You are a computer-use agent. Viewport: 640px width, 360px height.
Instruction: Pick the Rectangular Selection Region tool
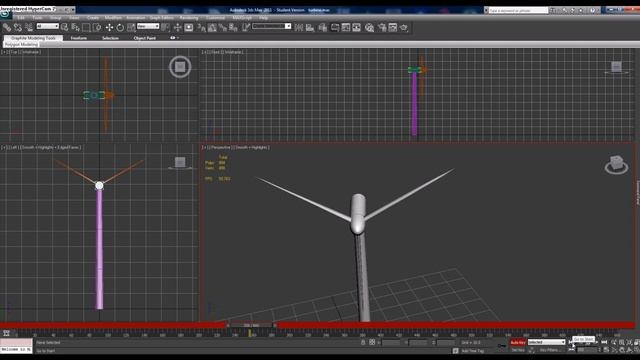[86, 27]
